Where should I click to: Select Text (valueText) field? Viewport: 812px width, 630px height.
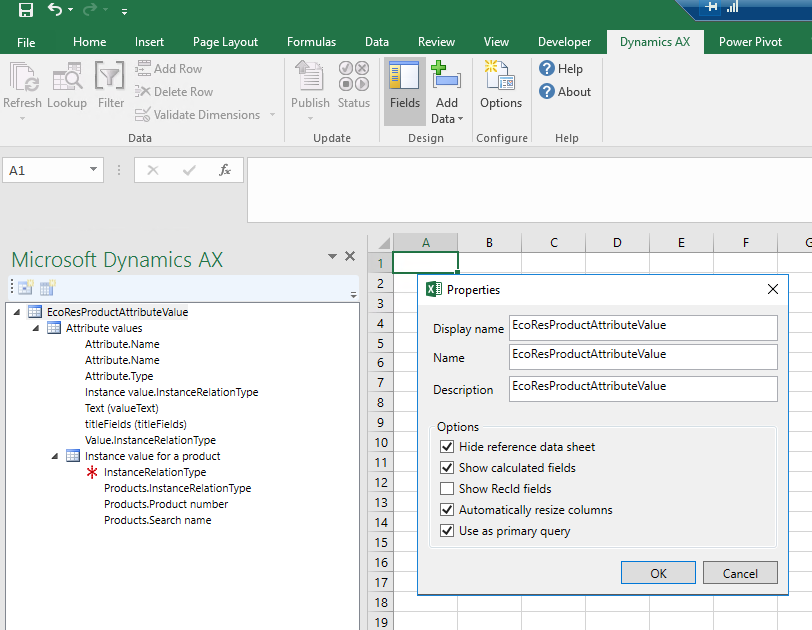pyautogui.click(x=122, y=408)
